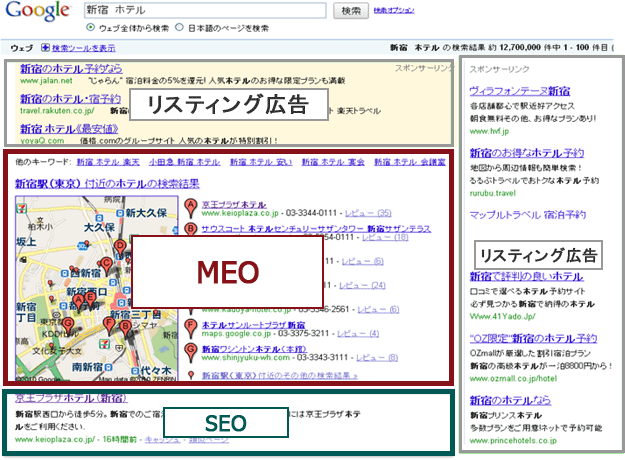Open 新宿駅（東京）付近のホテルの検索結果 heading link

tap(107, 184)
